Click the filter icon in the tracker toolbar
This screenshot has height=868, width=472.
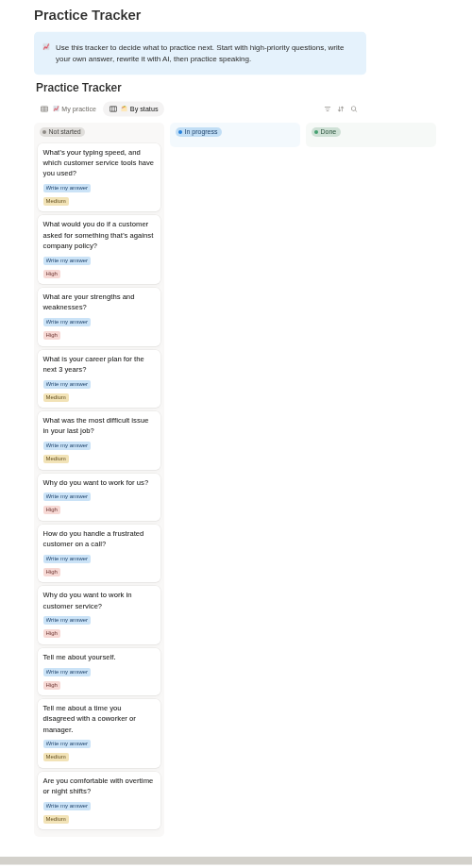[x=328, y=109]
